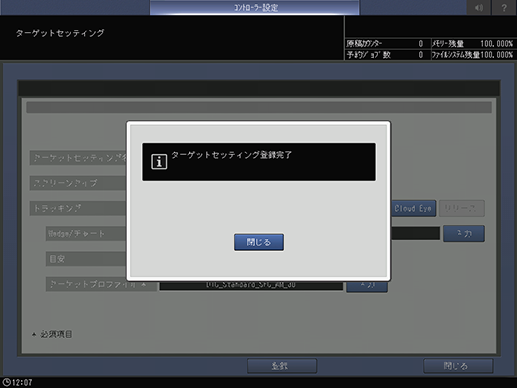Click the 入力 button in the Wedge/チャート row
Image resolution: width=517 pixels, height=388 pixels.
pyautogui.click(x=464, y=234)
